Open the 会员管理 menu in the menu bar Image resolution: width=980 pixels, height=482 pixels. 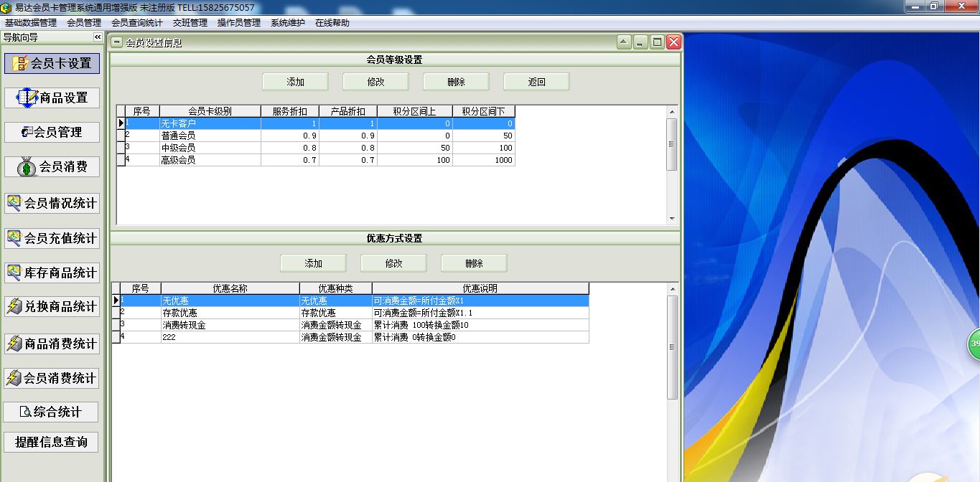84,23
